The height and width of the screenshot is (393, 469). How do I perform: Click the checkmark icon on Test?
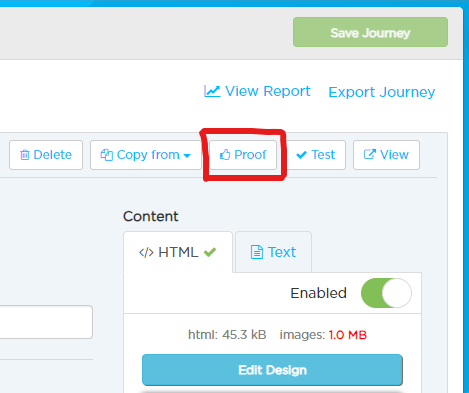click(x=301, y=155)
